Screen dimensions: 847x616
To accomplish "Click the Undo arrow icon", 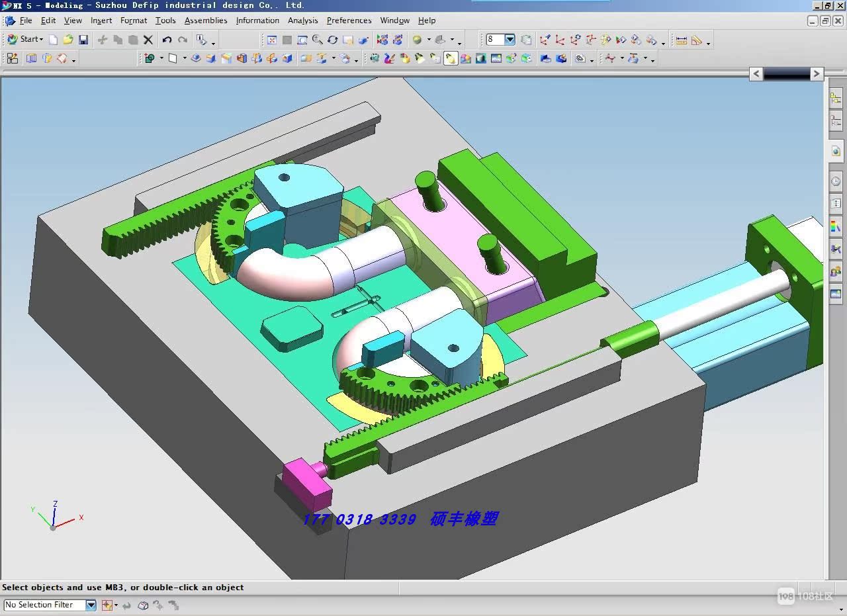I will pos(167,40).
